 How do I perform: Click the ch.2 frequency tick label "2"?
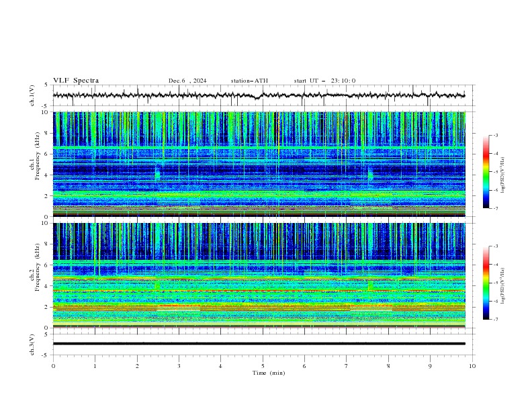47,307
